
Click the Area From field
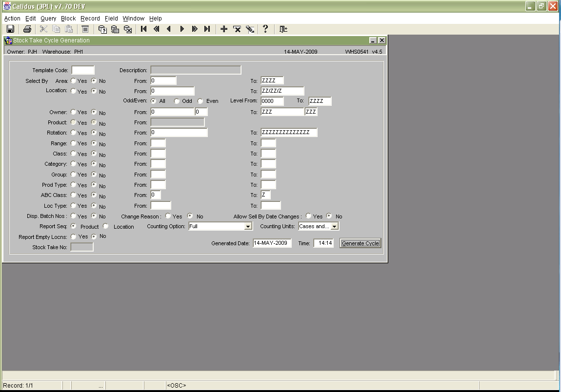163,80
